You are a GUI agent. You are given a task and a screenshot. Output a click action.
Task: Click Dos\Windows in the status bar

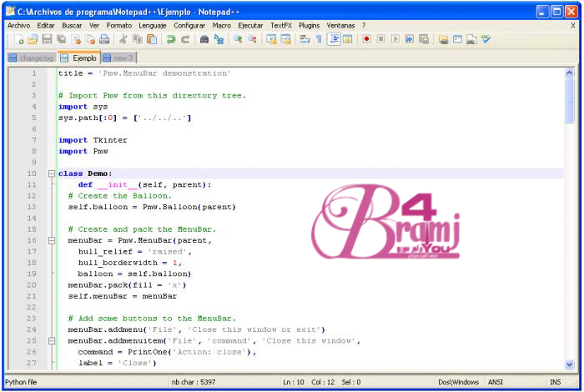(459, 382)
